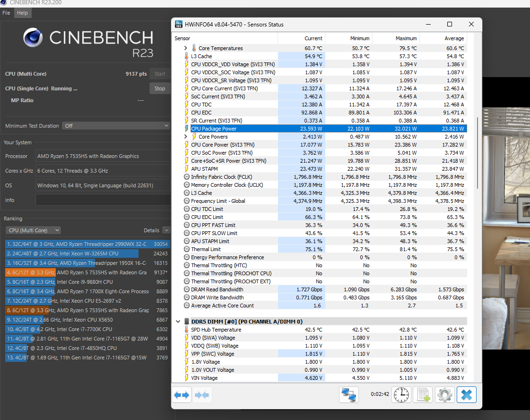
Task: Select VDDQ (SWB) Voltage row
Action: pos(325,346)
